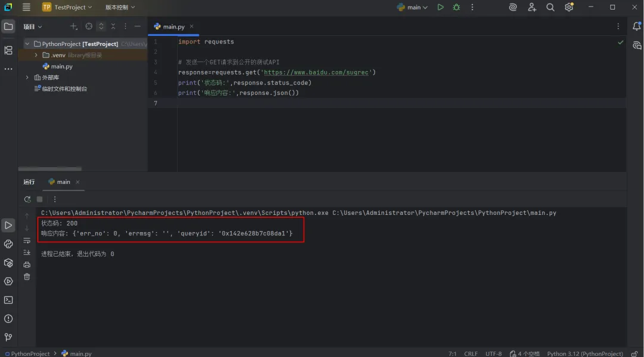The width and height of the screenshot is (644, 357).
Task: Click the up arrow in the run console
Action: click(27, 216)
